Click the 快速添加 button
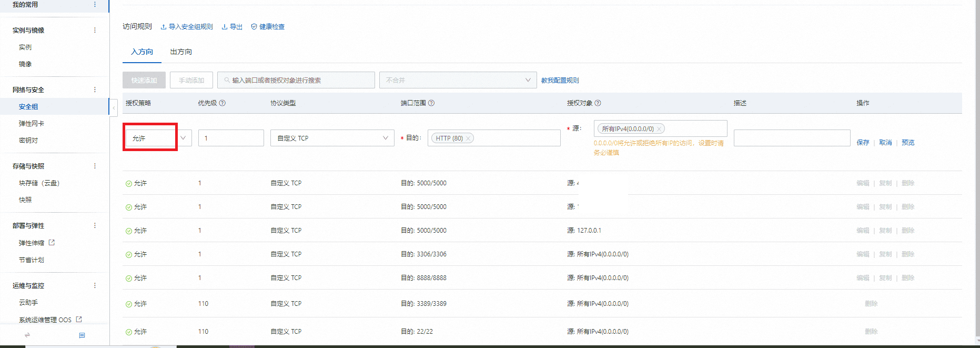 point(144,80)
